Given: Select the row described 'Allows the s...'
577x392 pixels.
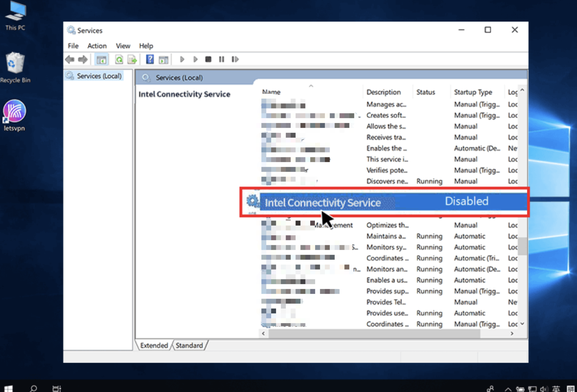Looking at the screenshot, I should point(389,126).
